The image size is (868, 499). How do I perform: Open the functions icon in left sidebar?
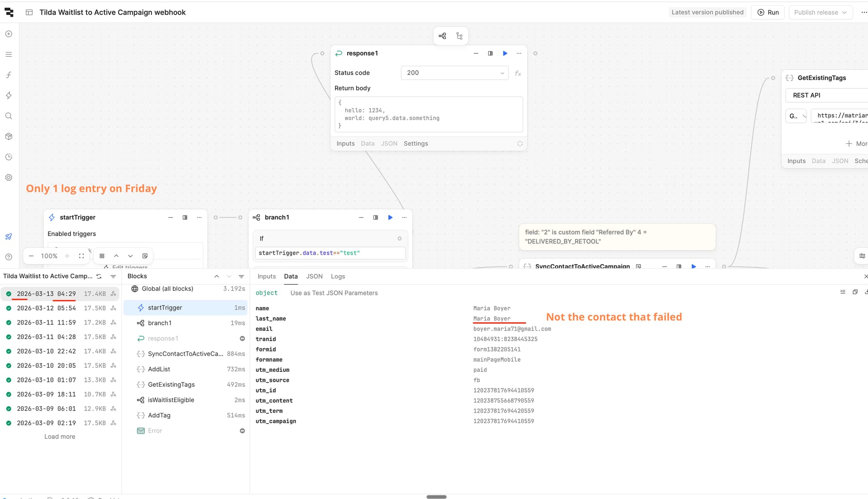coord(9,75)
